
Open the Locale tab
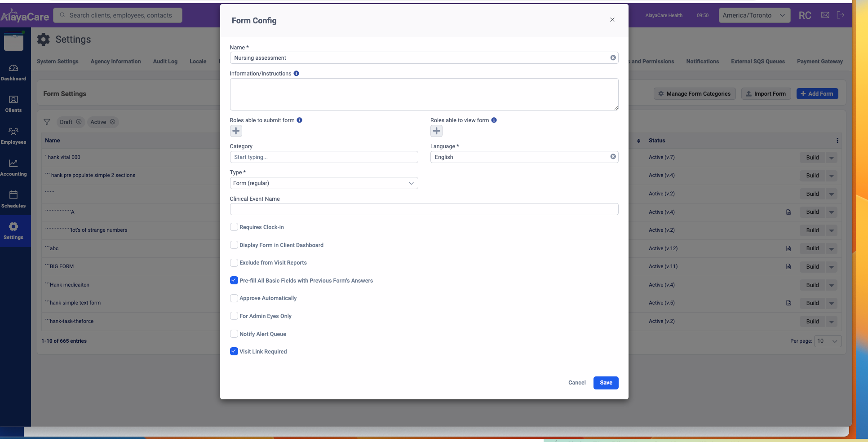[x=198, y=62]
